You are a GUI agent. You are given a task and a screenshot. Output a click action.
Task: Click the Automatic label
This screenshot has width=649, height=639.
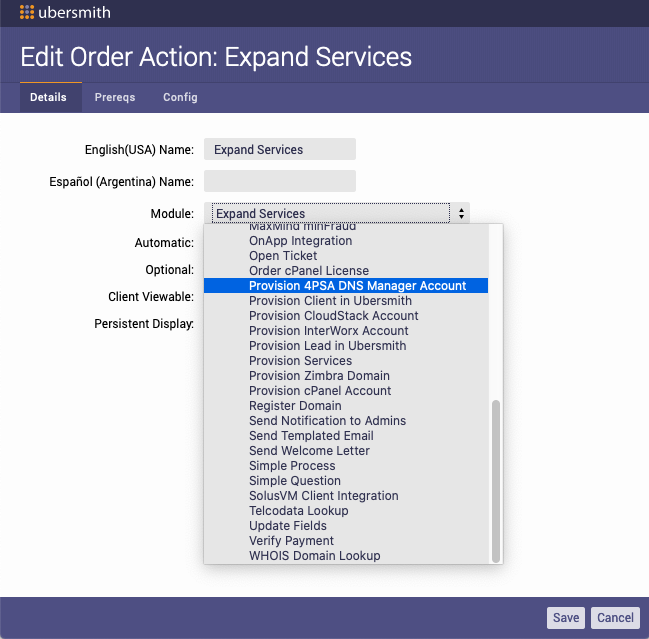pyautogui.click(x=164, y=243)
